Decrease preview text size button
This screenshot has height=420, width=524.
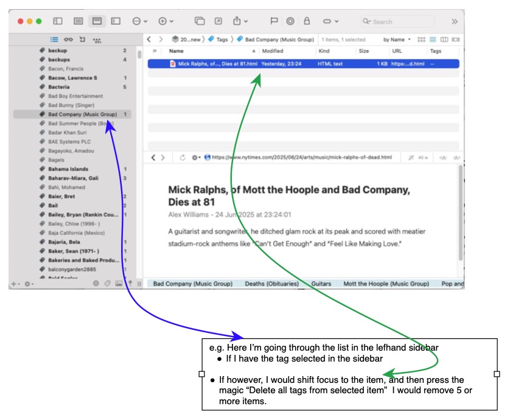point(443,158)
